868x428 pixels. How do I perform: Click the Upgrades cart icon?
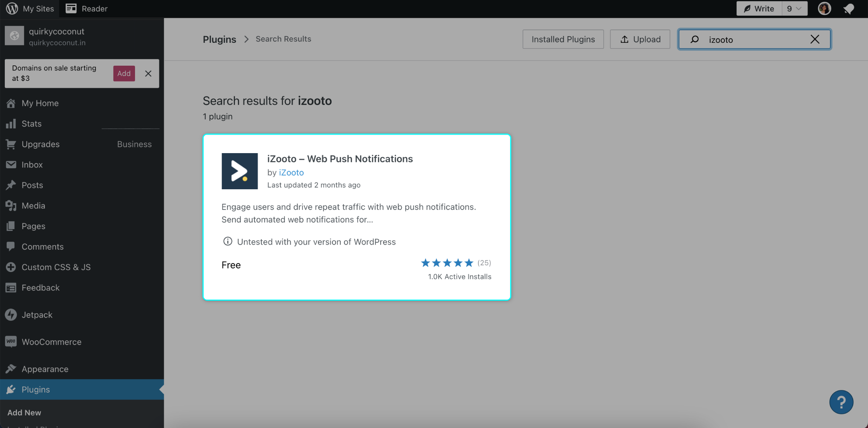[11, 144]
